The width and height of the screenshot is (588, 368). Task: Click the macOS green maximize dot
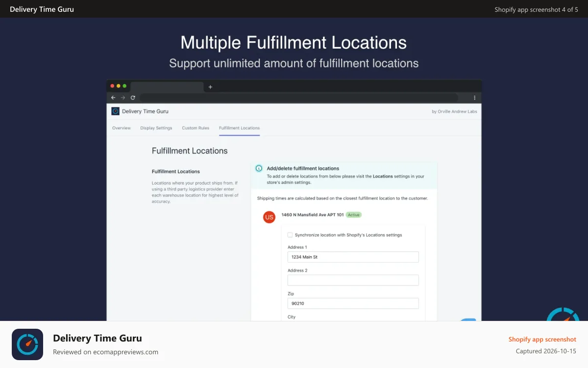tap(124, 86)
